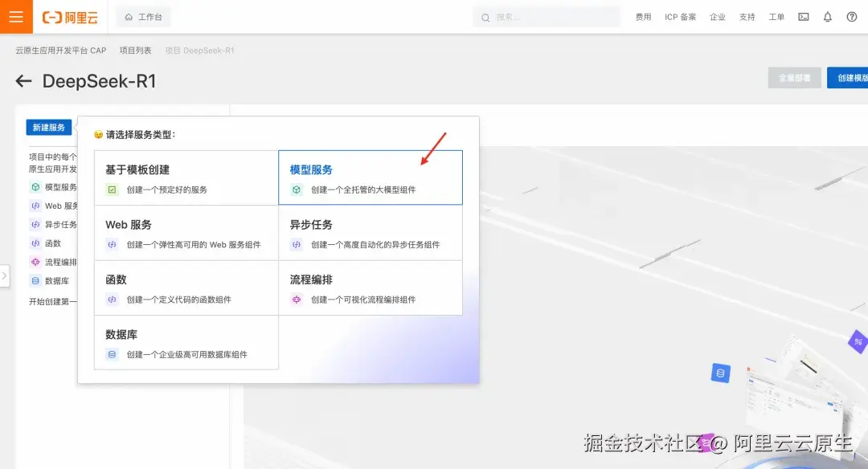
Task: Click the 全局部署 button
Action: click(x=794, y=77)
